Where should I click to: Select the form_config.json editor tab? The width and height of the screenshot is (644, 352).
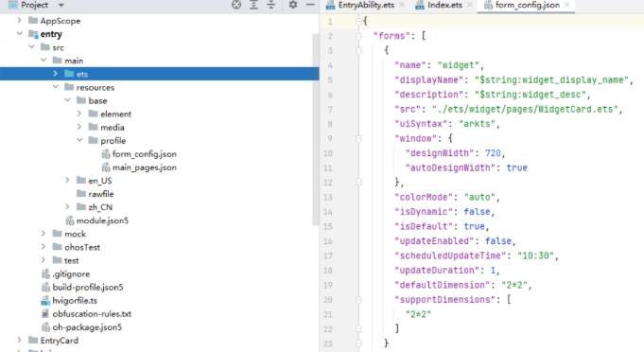point(527,5)
